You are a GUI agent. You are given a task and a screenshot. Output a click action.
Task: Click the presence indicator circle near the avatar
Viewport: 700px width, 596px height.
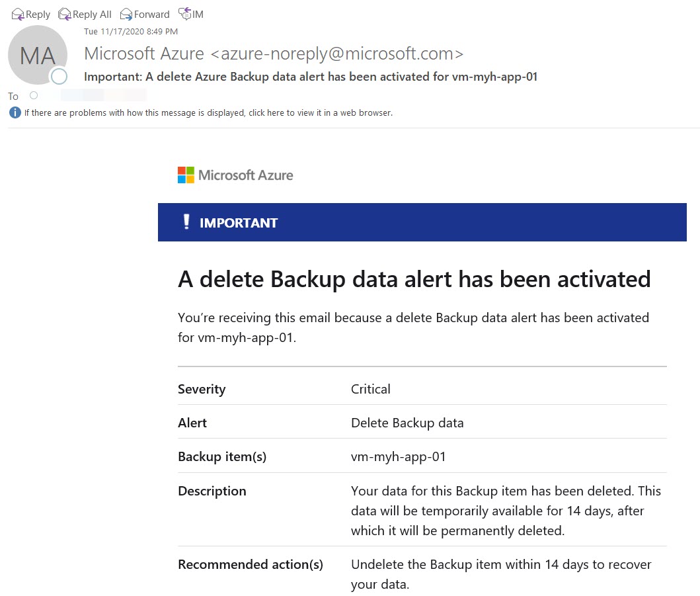pyautogui.click(x=59, y=77)
